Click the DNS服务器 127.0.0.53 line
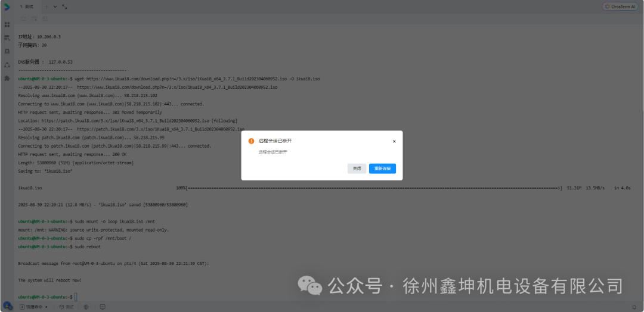Viewport: 644px width, 312px height. click(x=45, y=62)
